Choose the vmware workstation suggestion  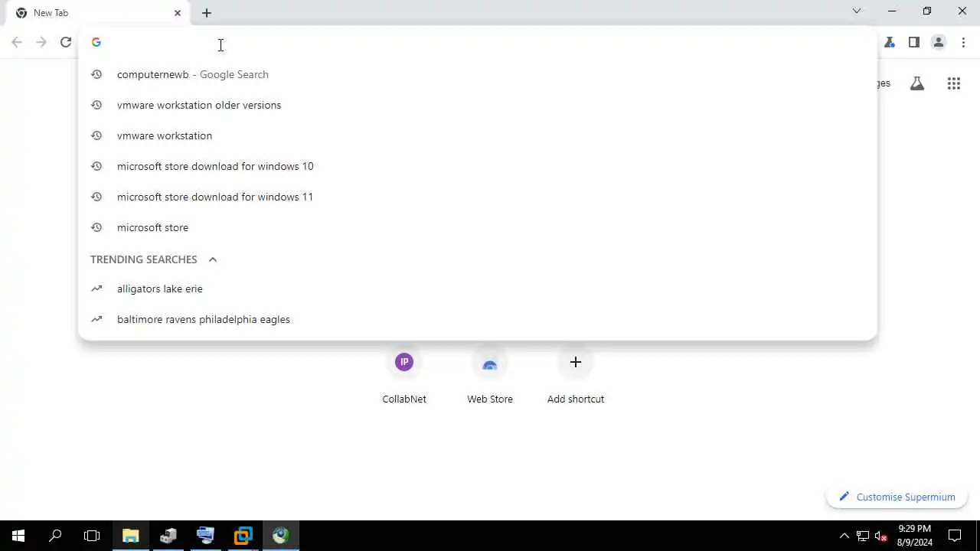(x=478, y=135)
